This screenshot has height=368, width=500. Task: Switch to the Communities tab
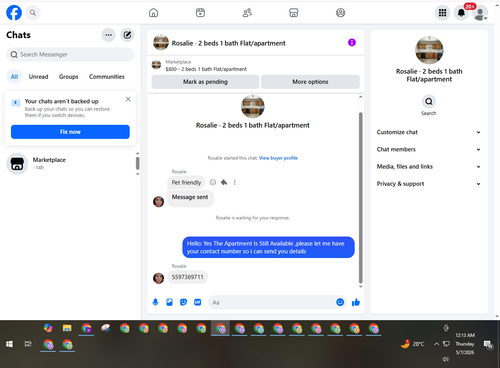(x=107, y=77)
